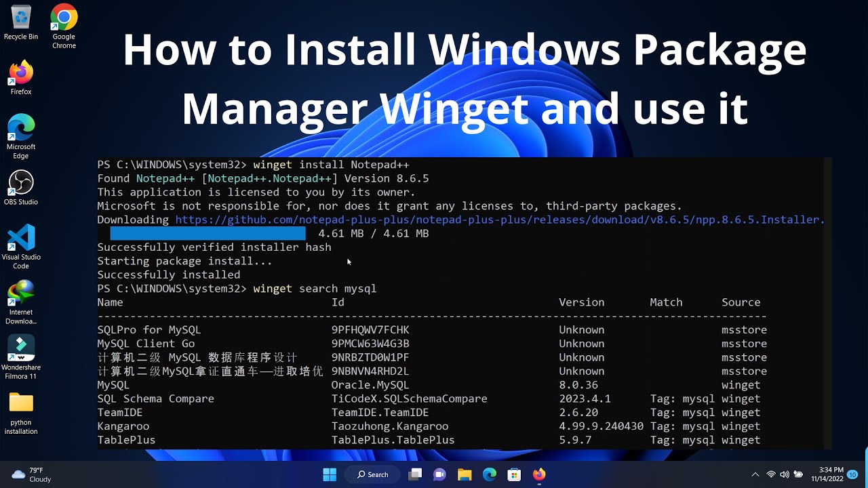The image size is (868, 488).
Task: Click the 'Starting package install...' line
Action: (x=184, y=261)
